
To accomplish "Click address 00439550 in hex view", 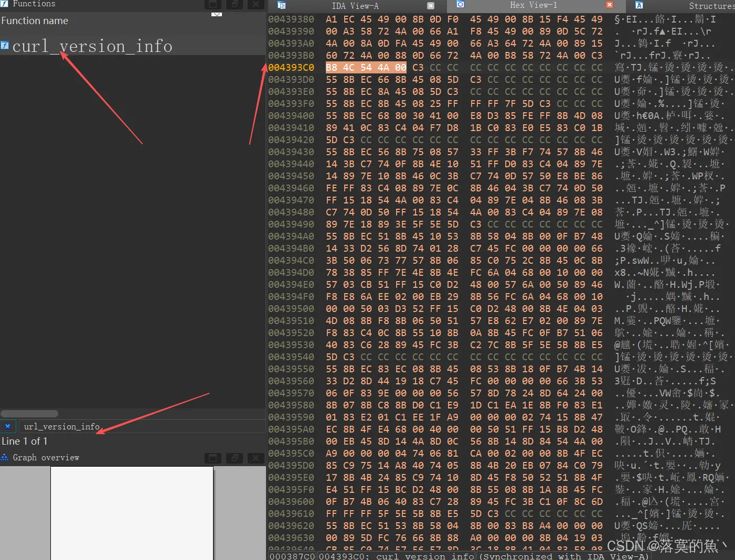I will point(291,369).
